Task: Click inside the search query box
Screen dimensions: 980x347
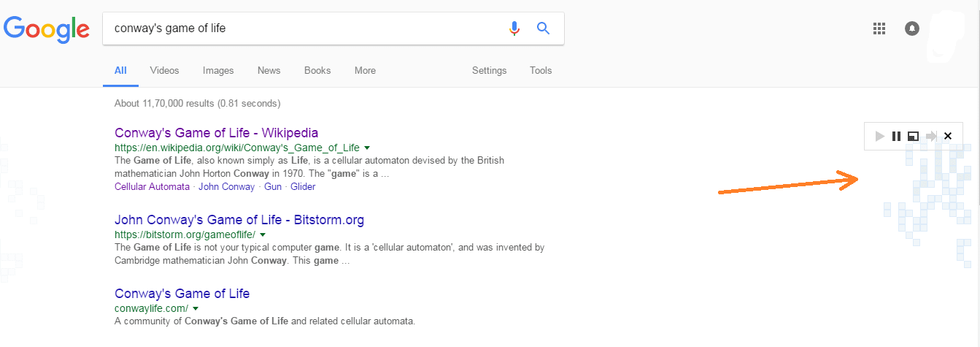Action: (306, 28)
